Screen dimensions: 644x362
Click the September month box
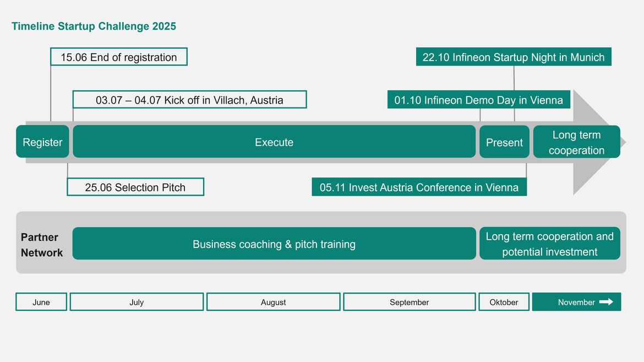[410, 302]
